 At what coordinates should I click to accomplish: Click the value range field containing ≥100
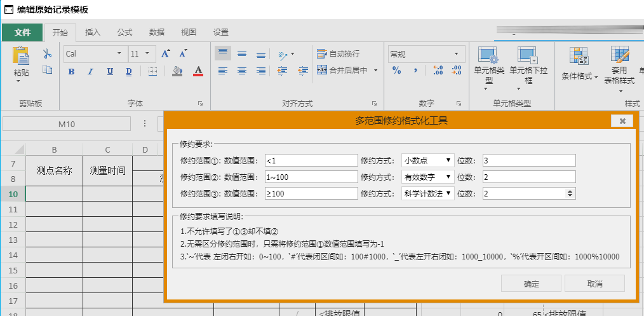[311, 193]
